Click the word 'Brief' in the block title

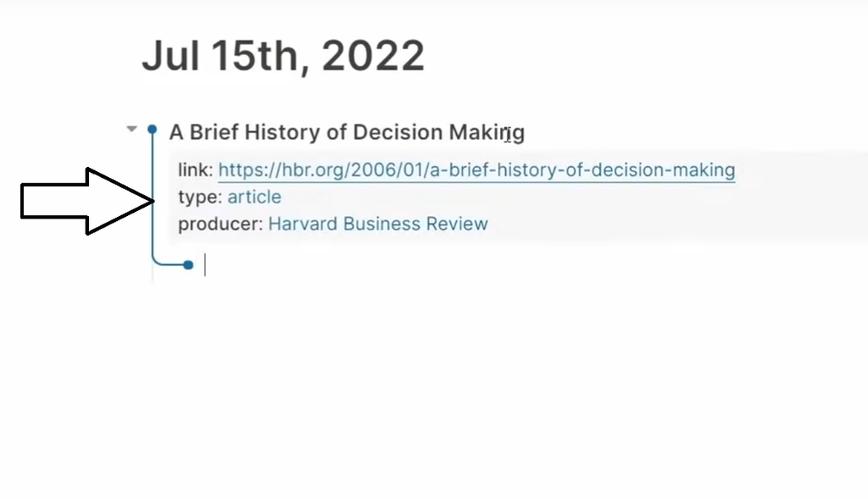[x=214, y=132]
